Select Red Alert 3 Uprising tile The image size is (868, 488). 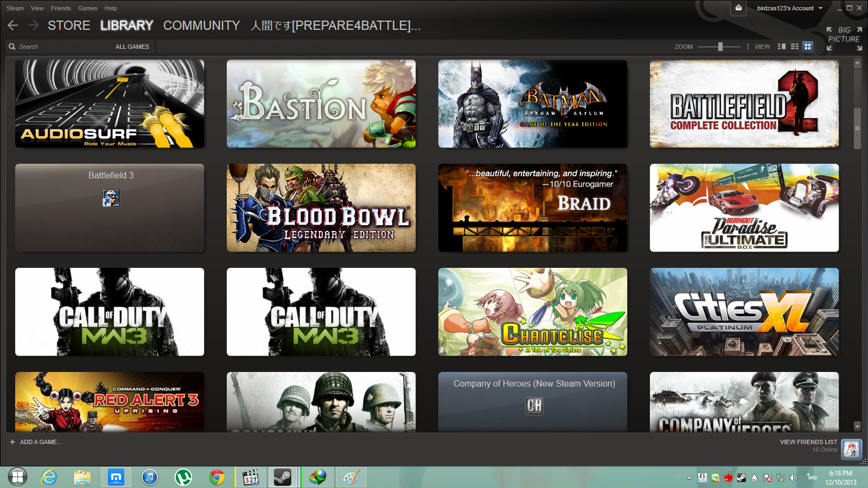pos(110,402)
